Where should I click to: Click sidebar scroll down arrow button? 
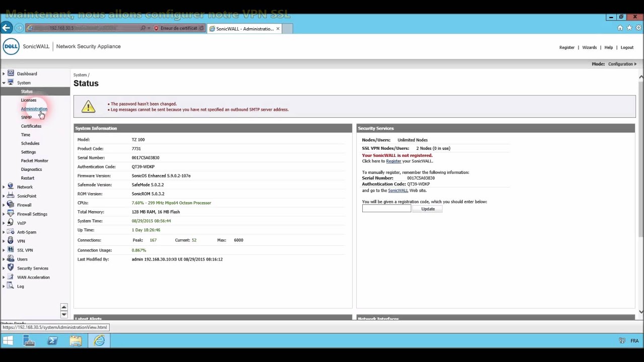pyautogui.click(x=64, y=314)
